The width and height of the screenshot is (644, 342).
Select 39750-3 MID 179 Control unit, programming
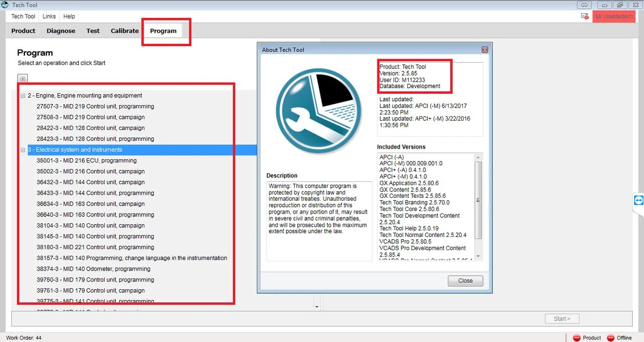point(95,280)
